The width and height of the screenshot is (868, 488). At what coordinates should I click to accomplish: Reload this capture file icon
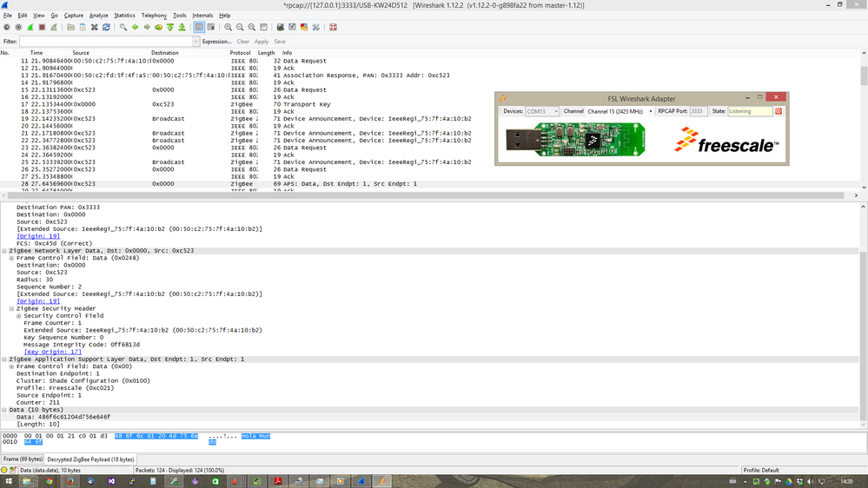click(106, 27)
